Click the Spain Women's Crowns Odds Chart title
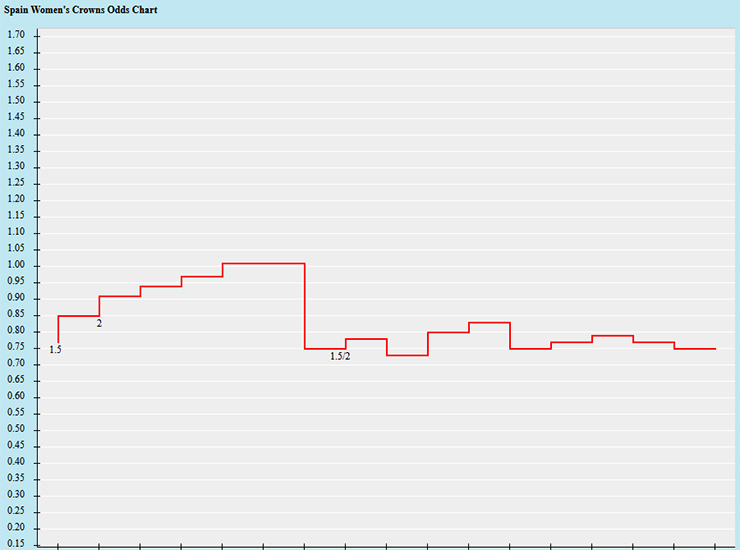This screenshot has width=740, height=550. [x=81, y=10]
